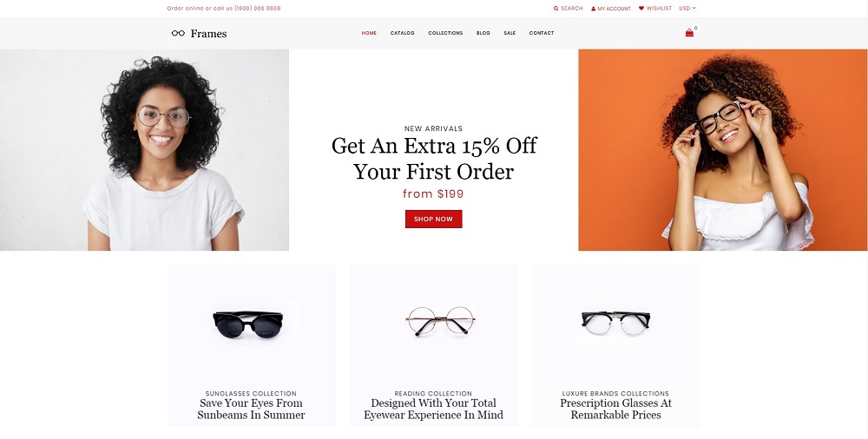Open the Catalog menu item
Screen dimensions: 868x439
pos(403,33)
